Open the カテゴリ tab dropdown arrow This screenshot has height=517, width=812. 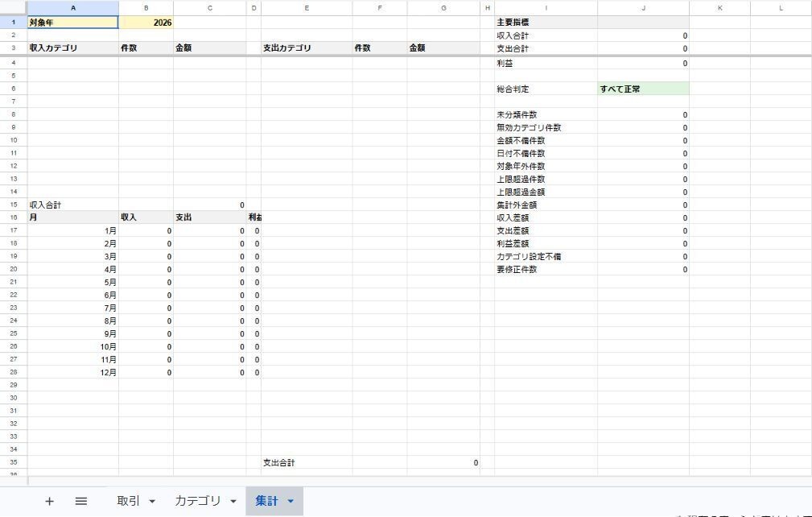(233, 502)
